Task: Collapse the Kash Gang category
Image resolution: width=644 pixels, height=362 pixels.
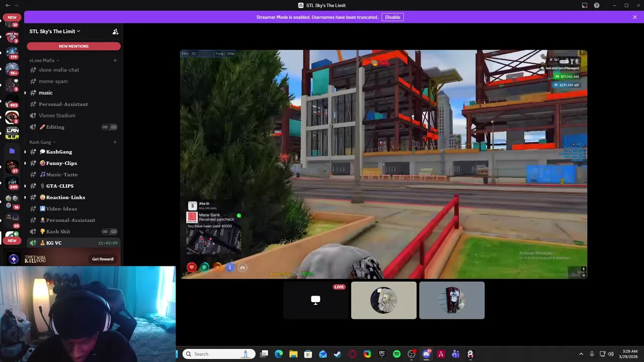Action: [x=43, y=142]
